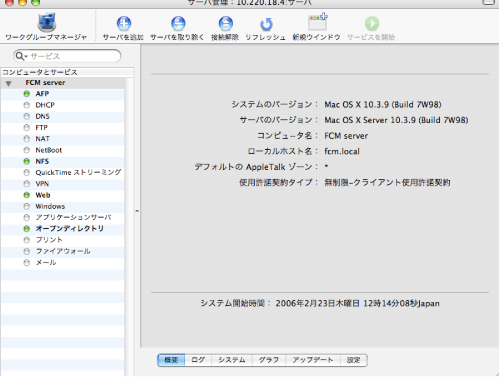The image size is (499, 377).
Task: Select the NFS service name
Action: 42,161
